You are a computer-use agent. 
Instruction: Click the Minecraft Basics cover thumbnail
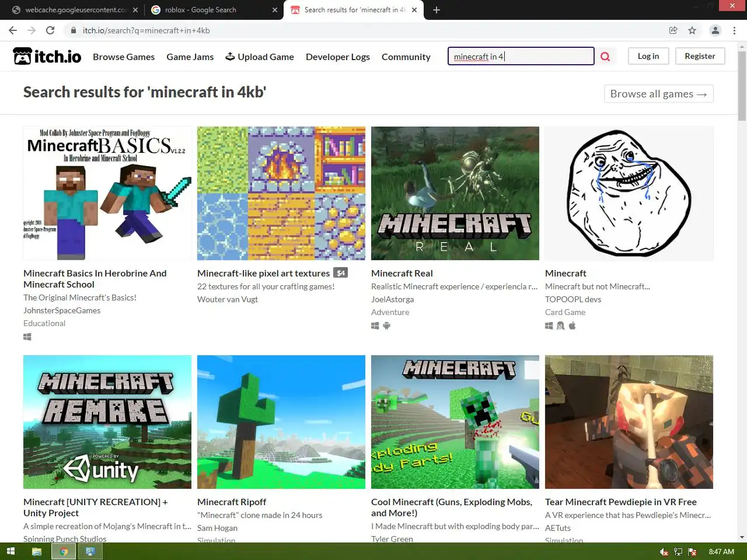[x=107, y=194]
